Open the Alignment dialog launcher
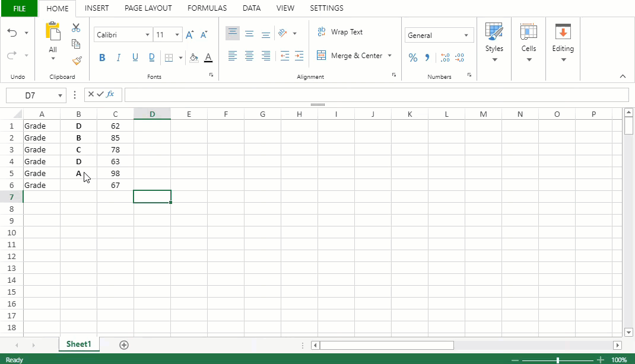This screenshot has width=635, height=364. pos(393,75)
